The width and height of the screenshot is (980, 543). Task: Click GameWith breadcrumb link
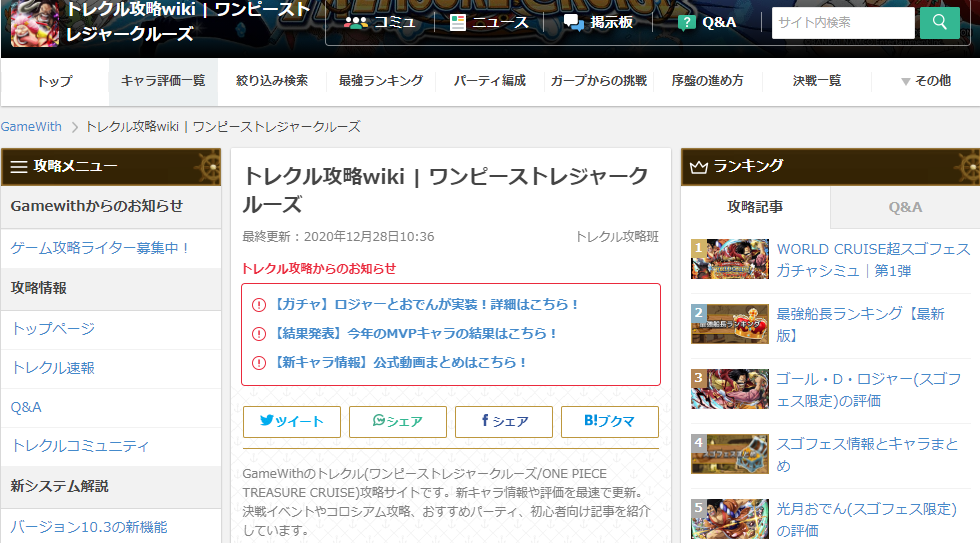tap(31, 127)
